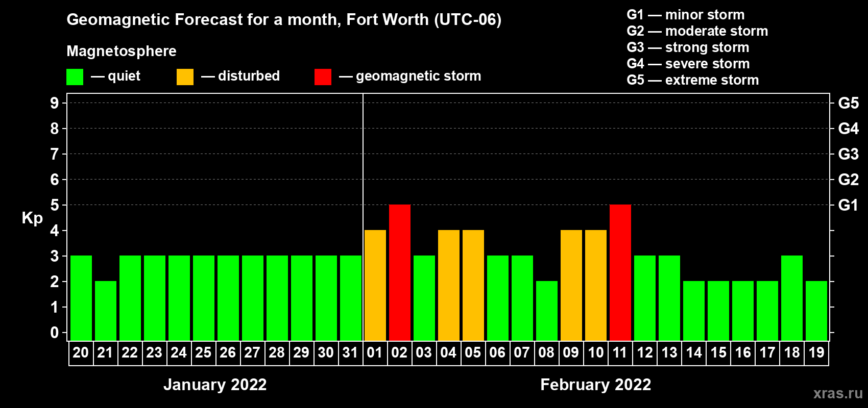The image size is (868, 408).
Task: Click the green bar for February 03
Action: [x=424, y=298]
